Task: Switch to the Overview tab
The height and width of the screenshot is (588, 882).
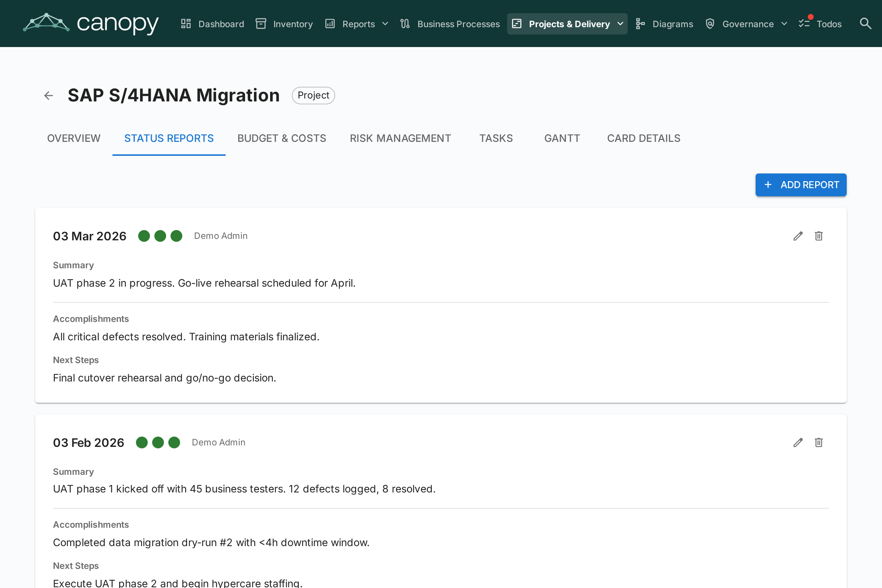Action: tap(74, 139)
